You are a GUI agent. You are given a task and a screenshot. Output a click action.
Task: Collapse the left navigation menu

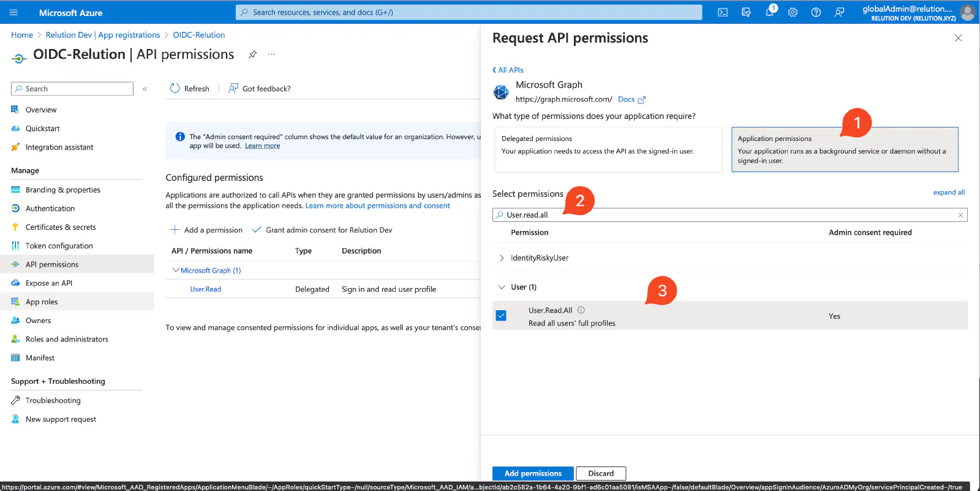coord(145,89)
